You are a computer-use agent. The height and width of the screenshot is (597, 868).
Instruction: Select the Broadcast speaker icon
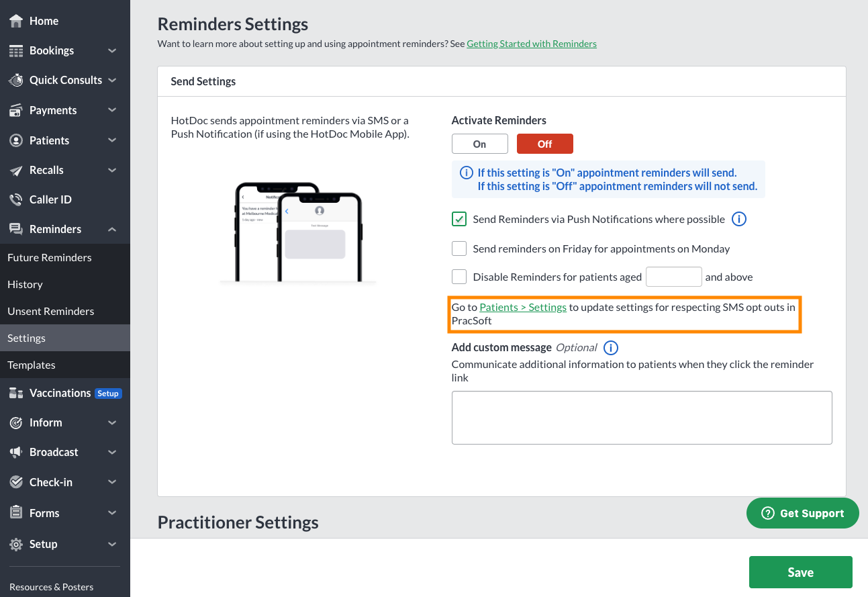[15, 452]
